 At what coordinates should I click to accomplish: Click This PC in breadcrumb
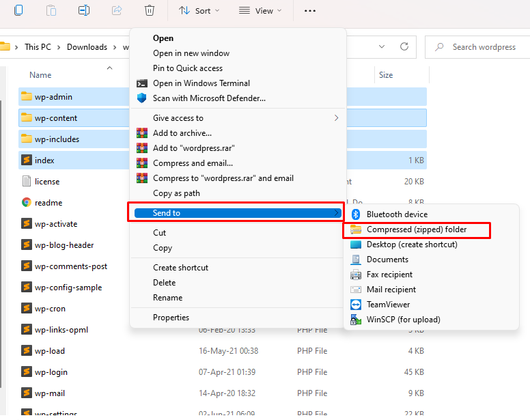click(x=38, y=47)
